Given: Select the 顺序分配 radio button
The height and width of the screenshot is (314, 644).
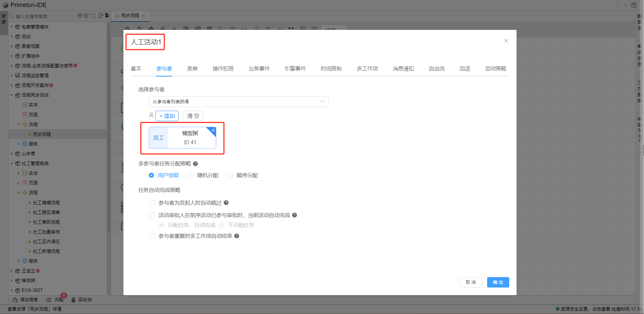Looking at the screenshot, I should pyautogui.click(x=230, y=175).
